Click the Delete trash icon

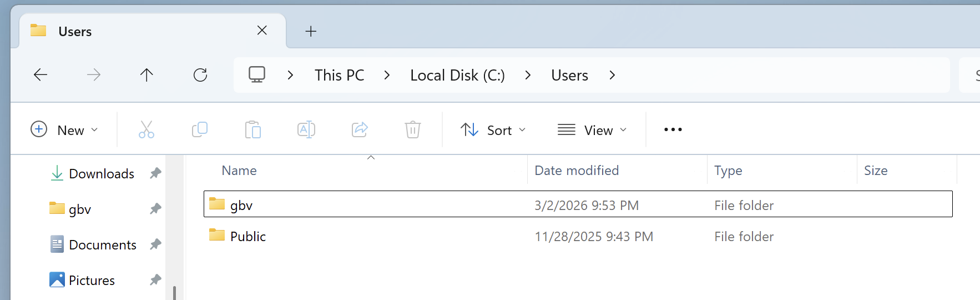413,130
